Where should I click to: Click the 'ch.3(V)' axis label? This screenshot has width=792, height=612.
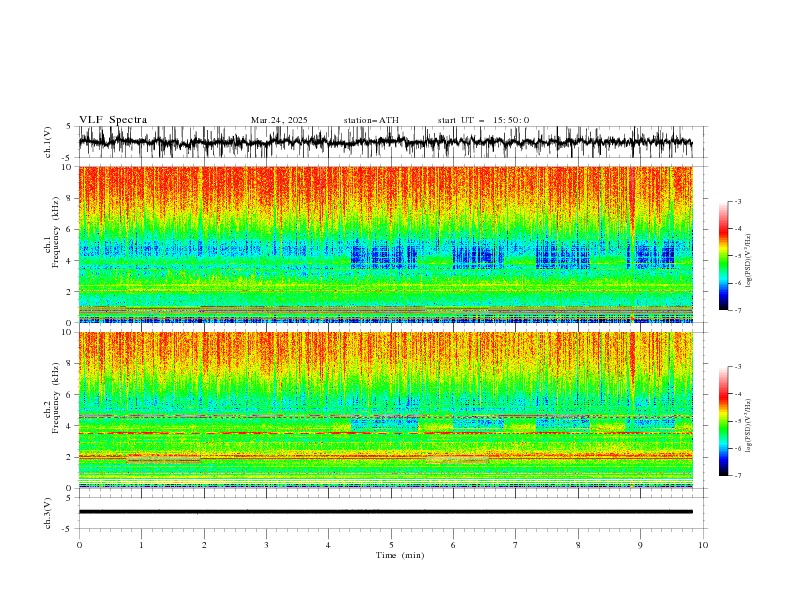click(x=48, y=513)
